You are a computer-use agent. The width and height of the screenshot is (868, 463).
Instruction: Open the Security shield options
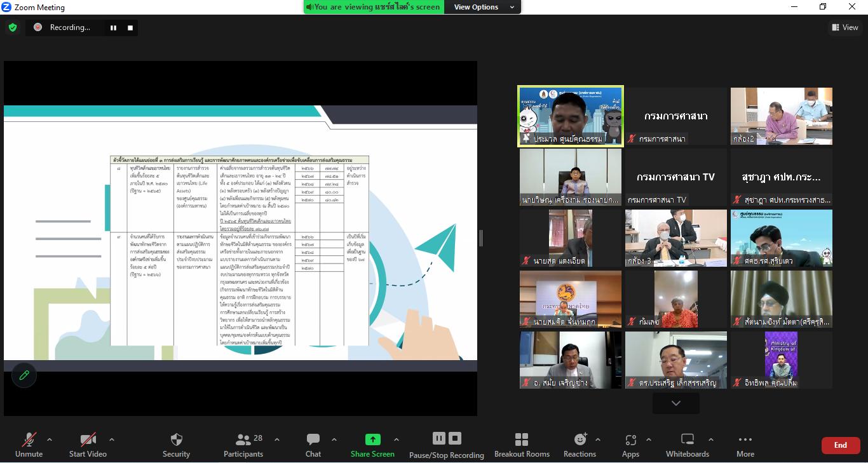coord(176,445)
